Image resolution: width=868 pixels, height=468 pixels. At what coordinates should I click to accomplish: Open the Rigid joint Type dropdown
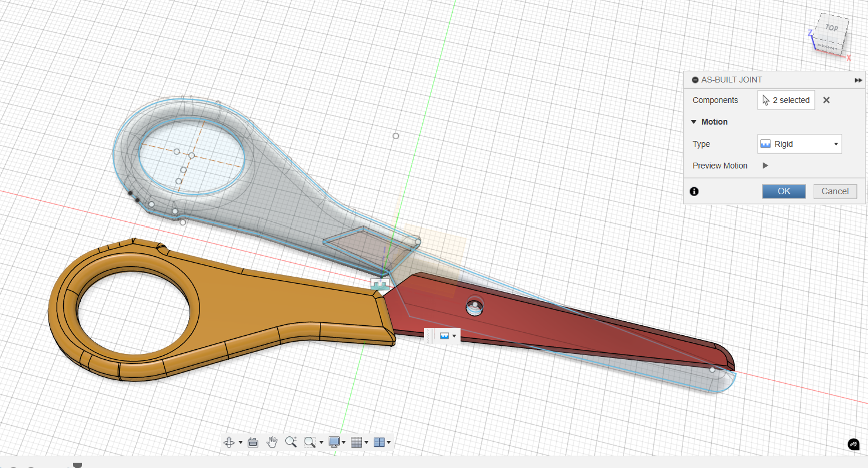(x=800, y=144)
